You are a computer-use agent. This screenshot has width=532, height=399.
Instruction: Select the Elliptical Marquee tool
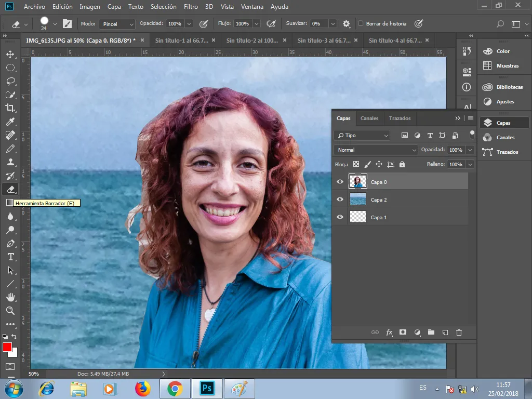pyautogui.click(x=10, y=68)
